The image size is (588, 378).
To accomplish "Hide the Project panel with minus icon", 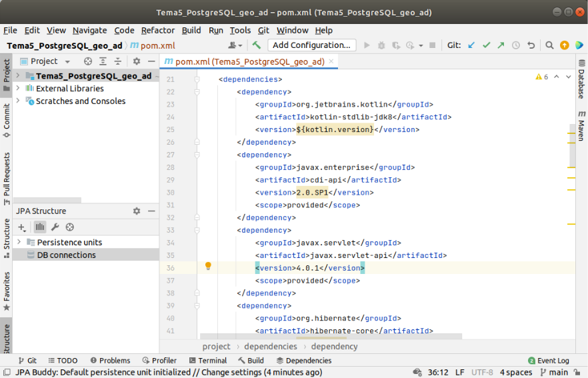I will (x=151, y=61).
